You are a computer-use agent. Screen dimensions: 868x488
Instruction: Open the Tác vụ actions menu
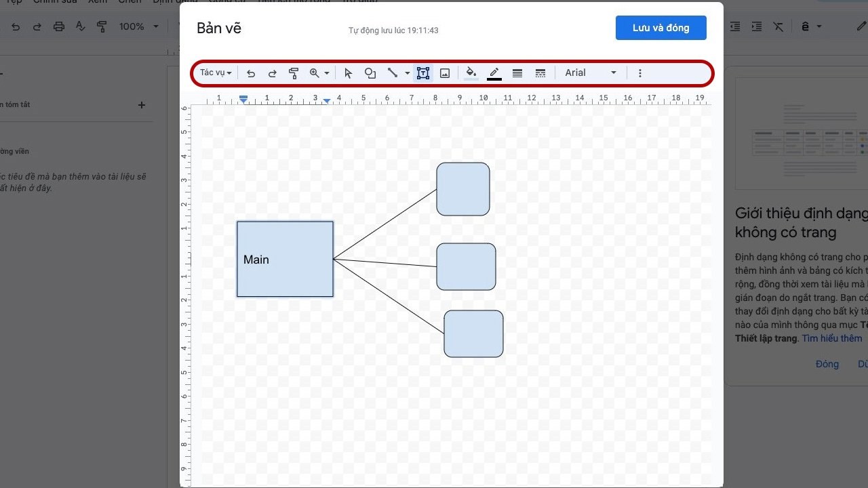coord(216,73)
